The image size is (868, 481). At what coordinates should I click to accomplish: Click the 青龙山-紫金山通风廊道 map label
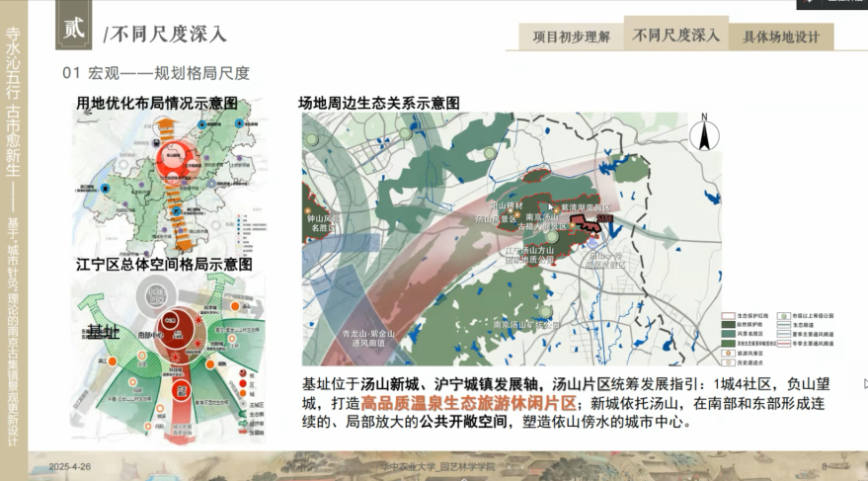(366, 338)
